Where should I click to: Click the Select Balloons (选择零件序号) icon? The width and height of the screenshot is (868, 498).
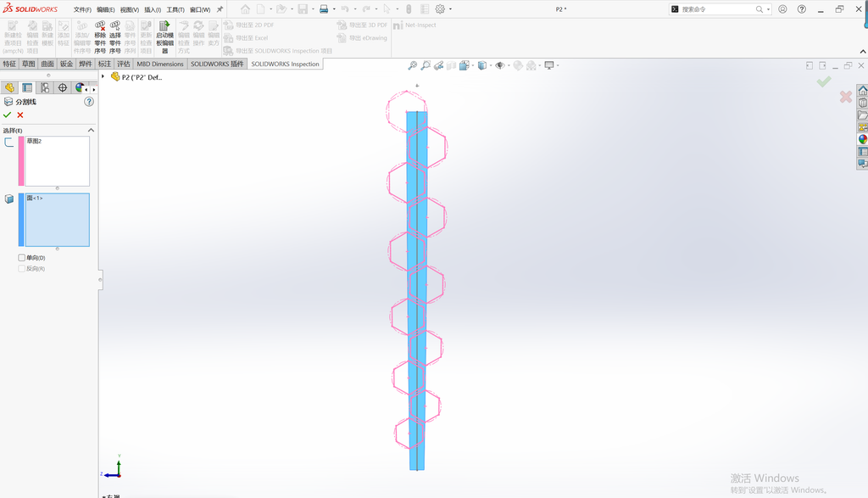[115, 37]
